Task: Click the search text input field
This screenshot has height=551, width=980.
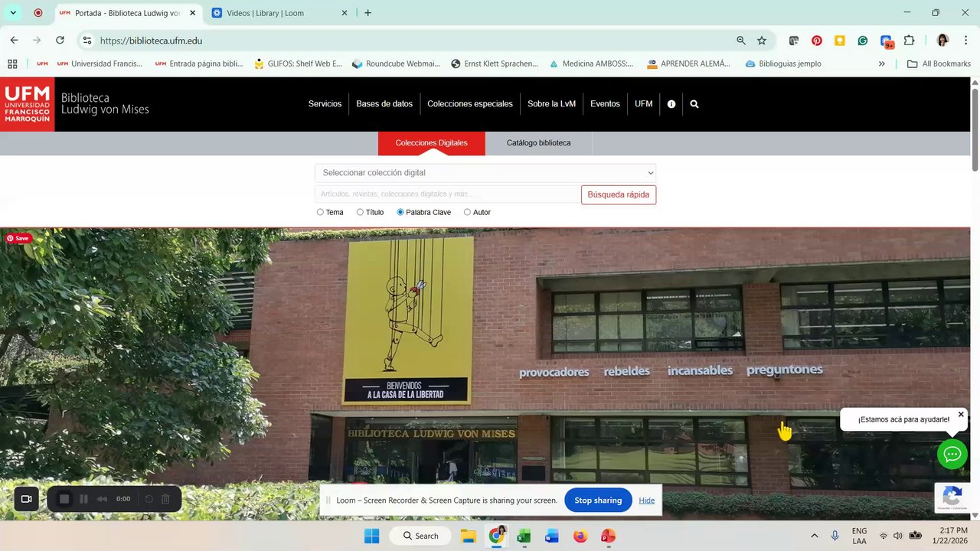Action: pyautogui.click(x=447, y=194)
